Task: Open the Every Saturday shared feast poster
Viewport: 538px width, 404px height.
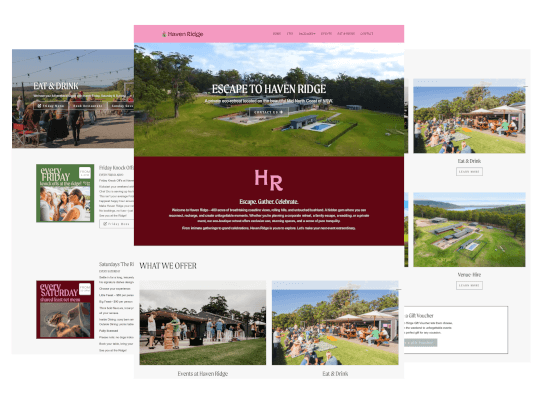Action: [65, 310]
